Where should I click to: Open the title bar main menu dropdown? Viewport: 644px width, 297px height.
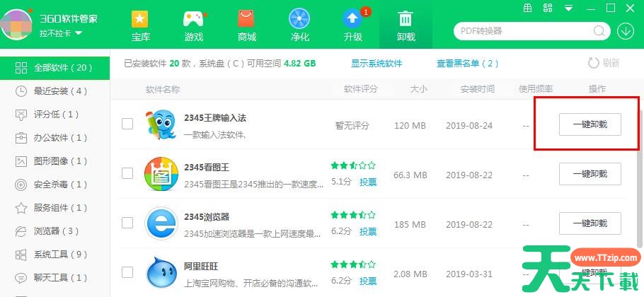click(568, 8)
